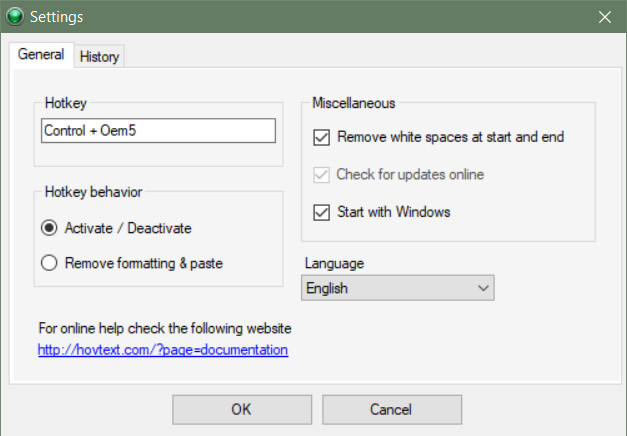Select the Activate / Deactivate radio button
The width and height of the screenshot is (627, 436).
pos(49,228)
